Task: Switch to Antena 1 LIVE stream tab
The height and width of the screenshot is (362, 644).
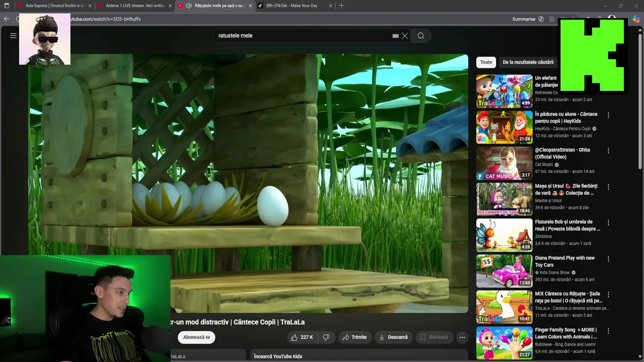Action: 134,6
